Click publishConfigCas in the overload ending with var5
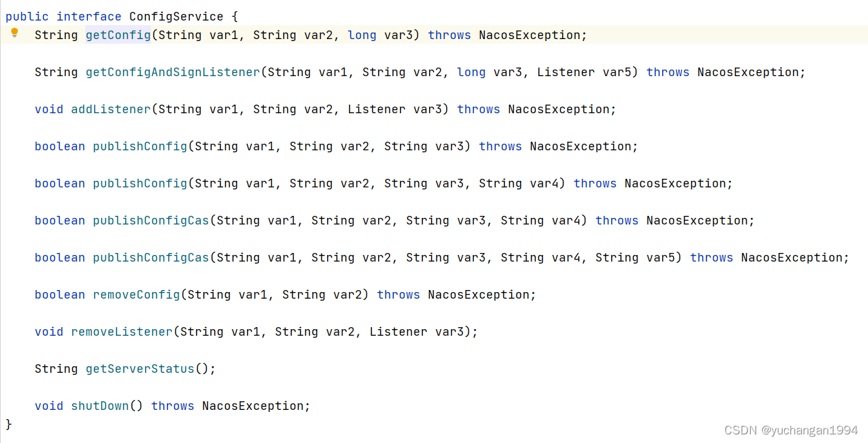 click(x=151, y=258)
